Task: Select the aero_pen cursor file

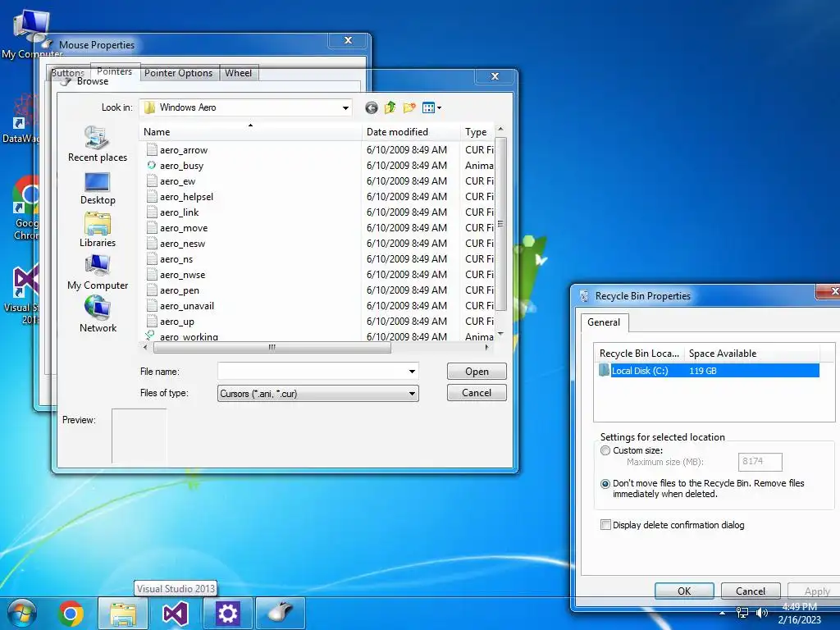Action: click(173, 290)
